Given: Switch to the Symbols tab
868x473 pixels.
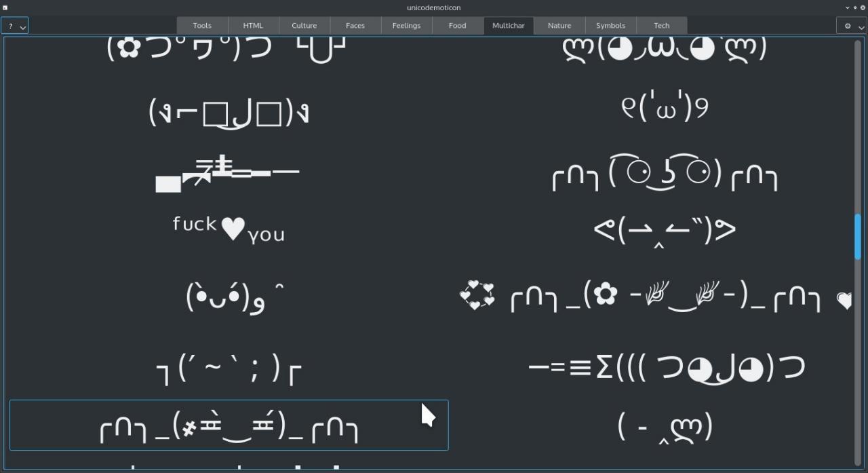Looking at the screenshot, I should pyautogui.click(x=610, y=26).
